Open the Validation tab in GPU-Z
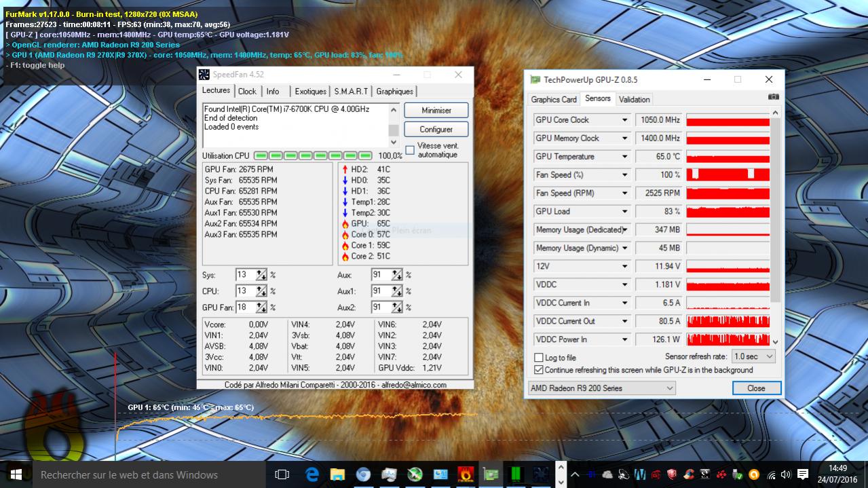The width and height of the screenshot is (868, 488). [635, 99]
